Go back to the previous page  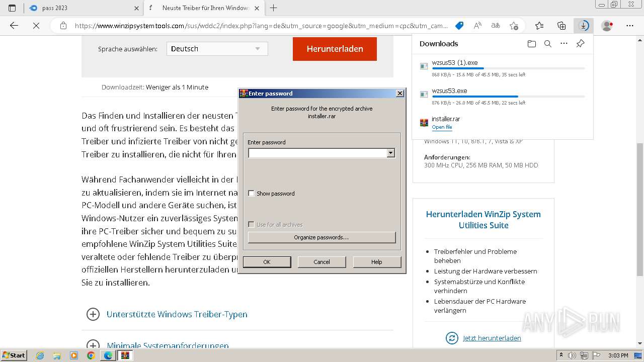coord(14,26)
